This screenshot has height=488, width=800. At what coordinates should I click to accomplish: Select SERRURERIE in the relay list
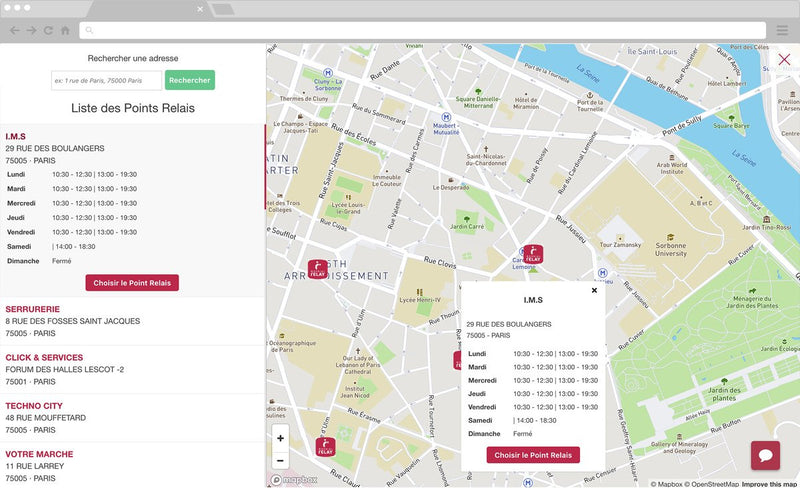point(33,309)
